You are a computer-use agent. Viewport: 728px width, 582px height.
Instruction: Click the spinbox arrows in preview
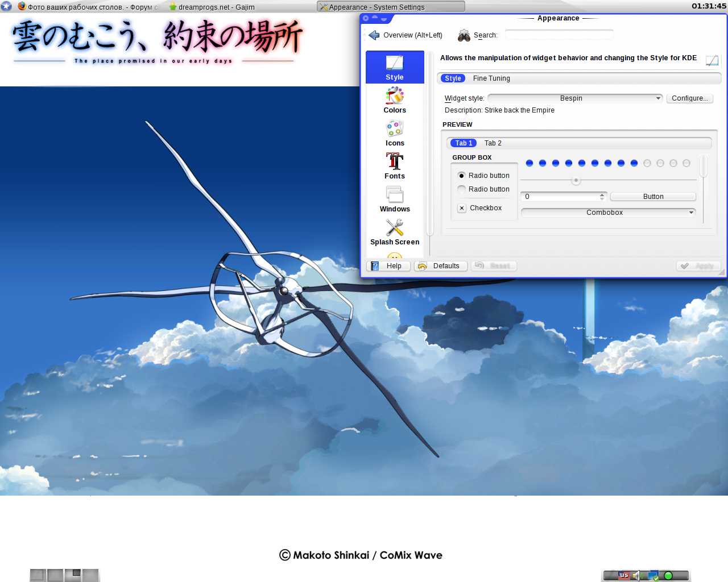(602, 197)
